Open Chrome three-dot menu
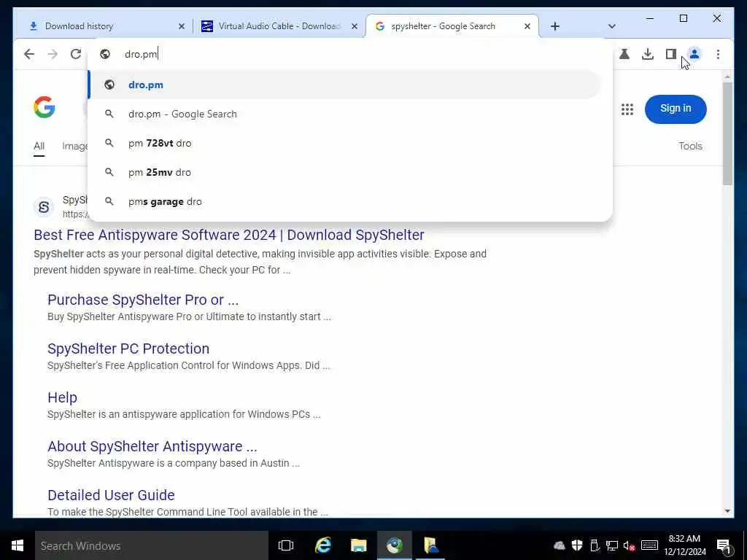This screenshot has height=560, width=747. [718, 54]
